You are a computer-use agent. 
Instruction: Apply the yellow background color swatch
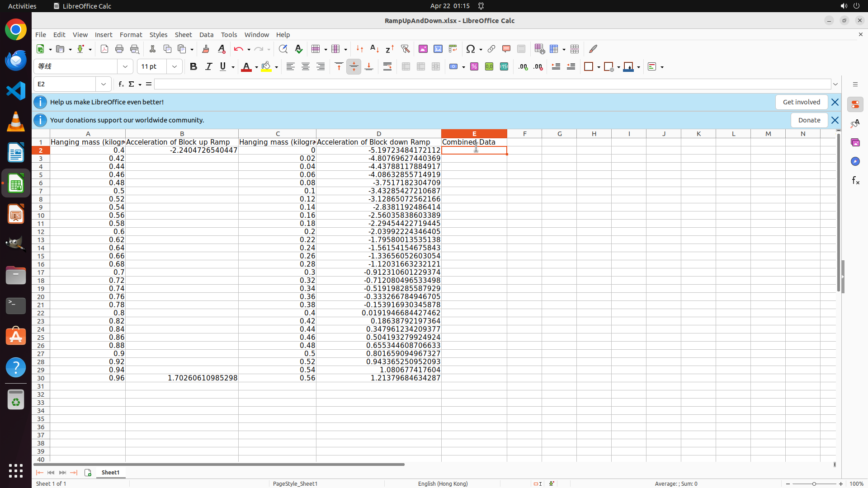(x=266, y=67)
